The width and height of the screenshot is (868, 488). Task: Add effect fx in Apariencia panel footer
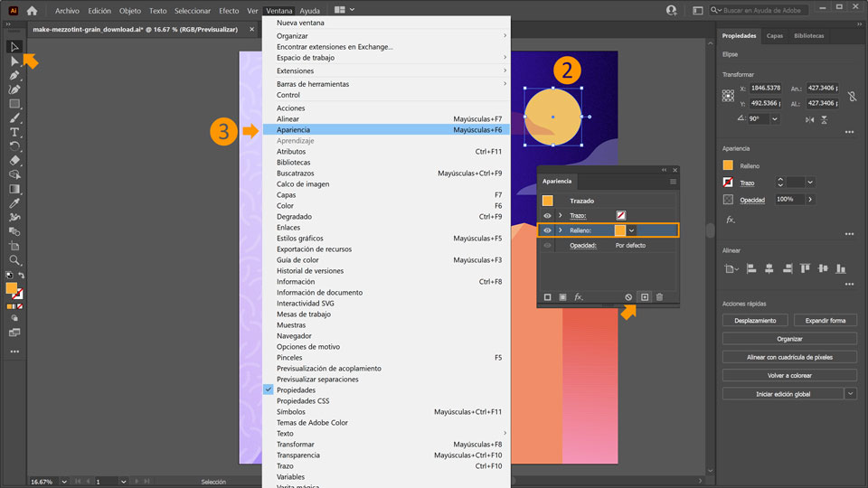click(579, 297)
